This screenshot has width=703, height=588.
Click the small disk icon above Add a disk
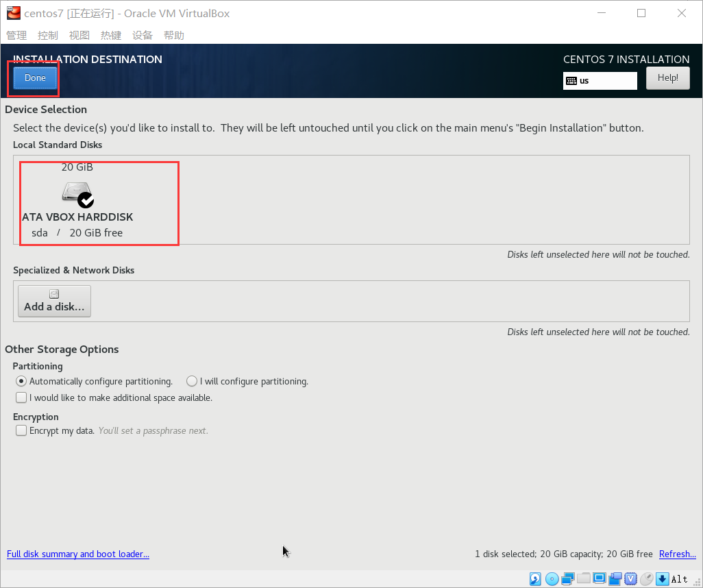point(54,294)
